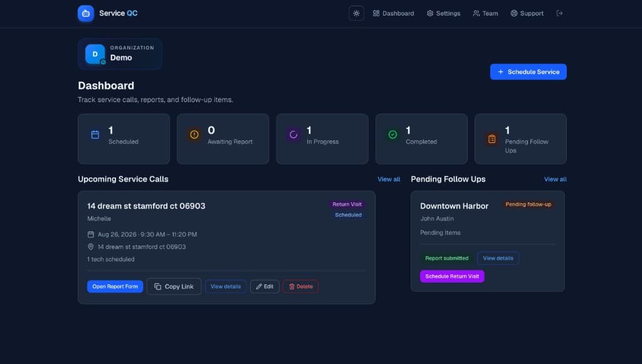Click the spinner icon in In Progress card
The width and height of the screenshot is (642, 364).
(293, 135)
